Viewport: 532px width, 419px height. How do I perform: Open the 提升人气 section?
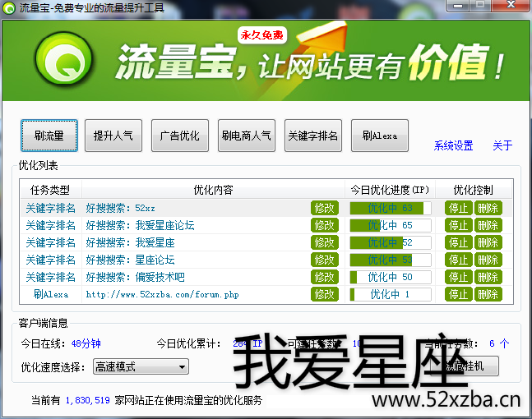pos(113,136)
